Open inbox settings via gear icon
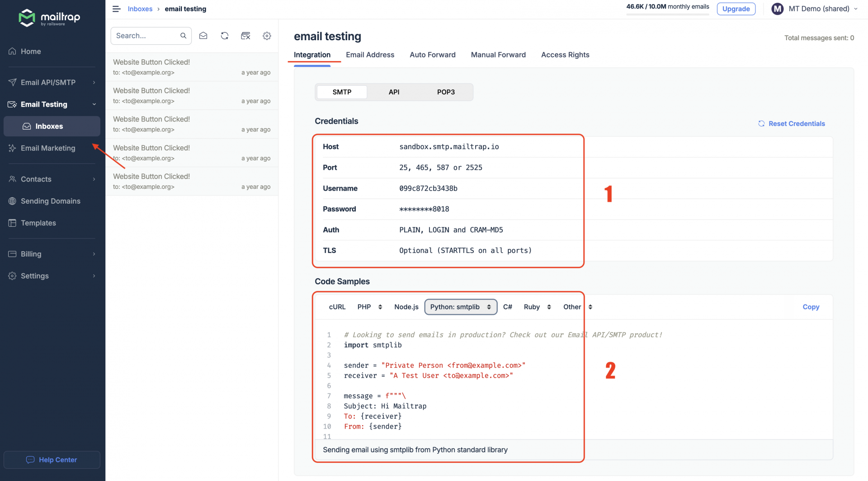This screenshot has height=481, width=868. coord(267,36)
